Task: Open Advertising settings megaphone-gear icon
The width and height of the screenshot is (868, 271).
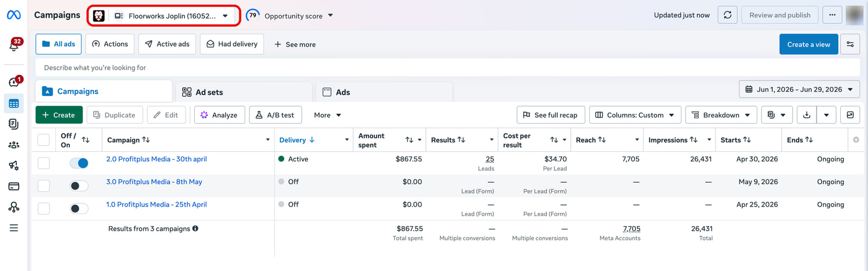Action: click(x=14, y=165)
